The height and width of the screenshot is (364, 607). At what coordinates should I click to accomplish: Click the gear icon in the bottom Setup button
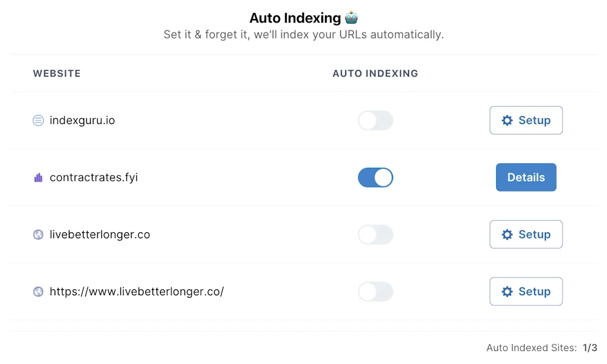coord(507,291)
